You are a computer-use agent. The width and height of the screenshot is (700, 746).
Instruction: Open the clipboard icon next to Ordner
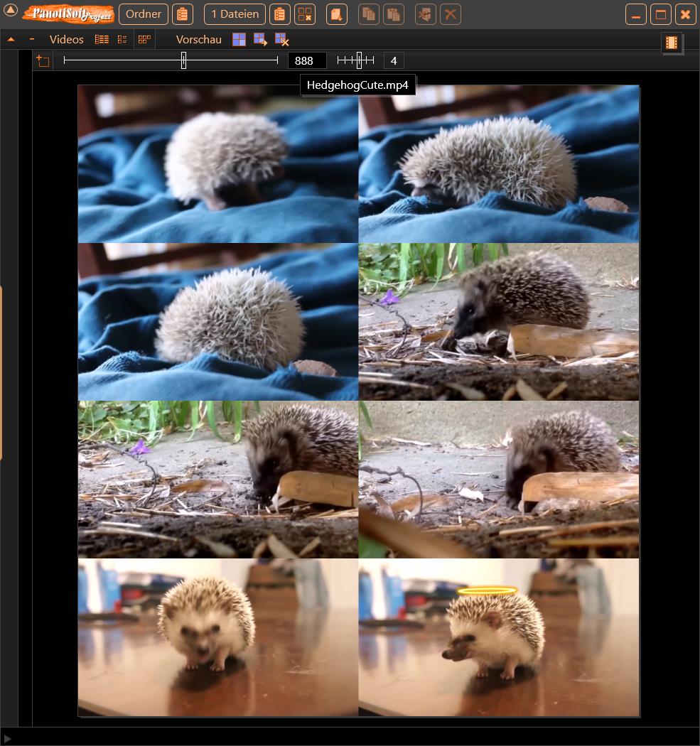click(x=183, y=14)
